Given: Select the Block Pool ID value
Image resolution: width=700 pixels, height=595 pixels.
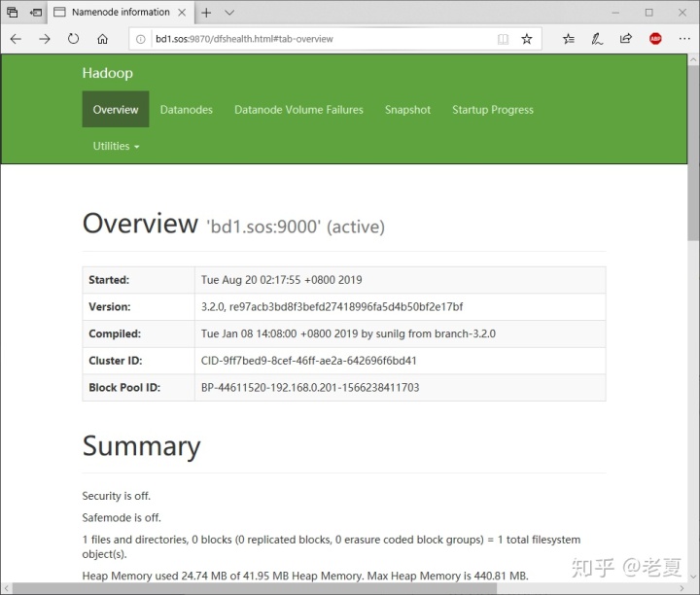Looking at the screenshot, I should tap(310, 387).
